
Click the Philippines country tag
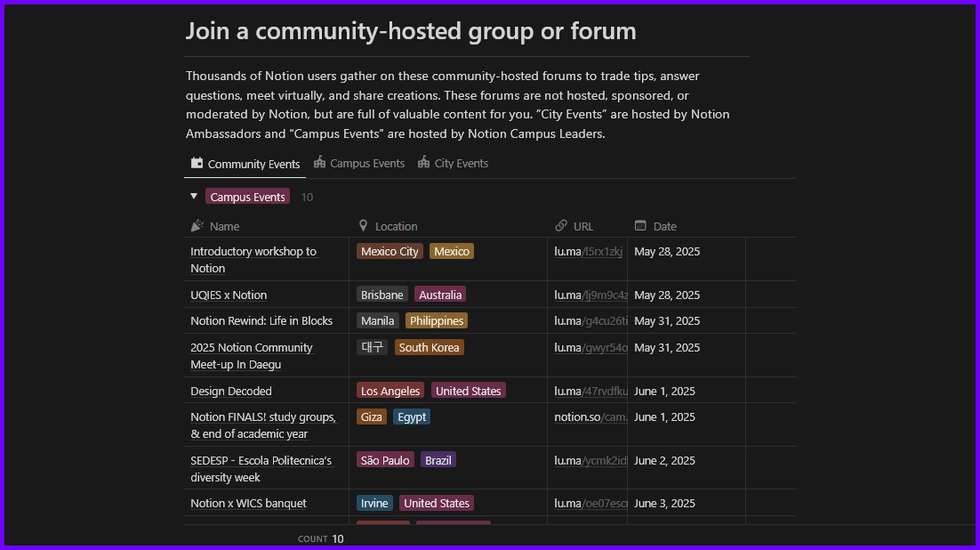437,321
